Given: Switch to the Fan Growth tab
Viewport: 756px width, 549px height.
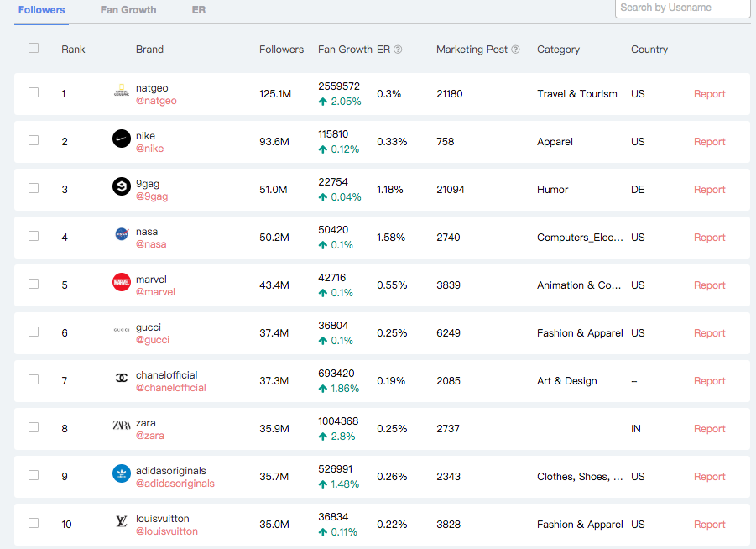Looking at the screenshot, I should click(128, 10).
